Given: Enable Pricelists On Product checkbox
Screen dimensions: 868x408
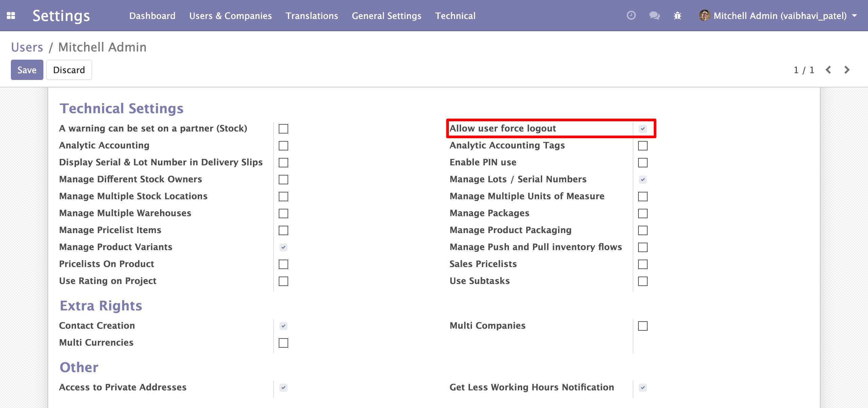Looking at the screenshot, I should [283, 264].
